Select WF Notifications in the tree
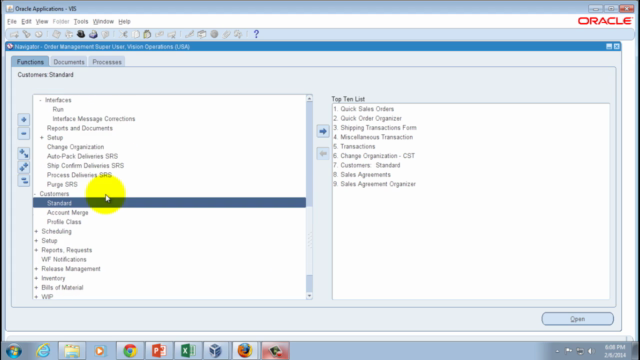Image resolution: width=640 pixels, height=360 pixels. [64, 260]
